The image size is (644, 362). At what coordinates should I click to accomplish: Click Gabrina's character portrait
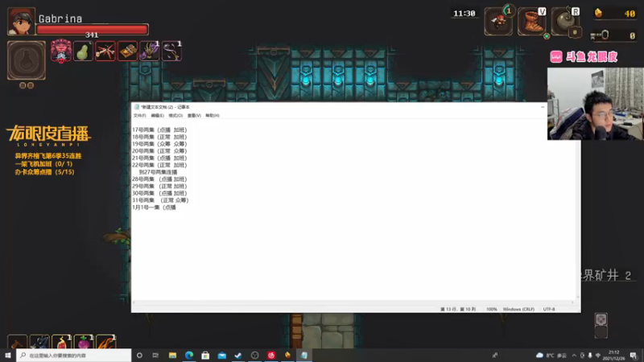(21, 22)
